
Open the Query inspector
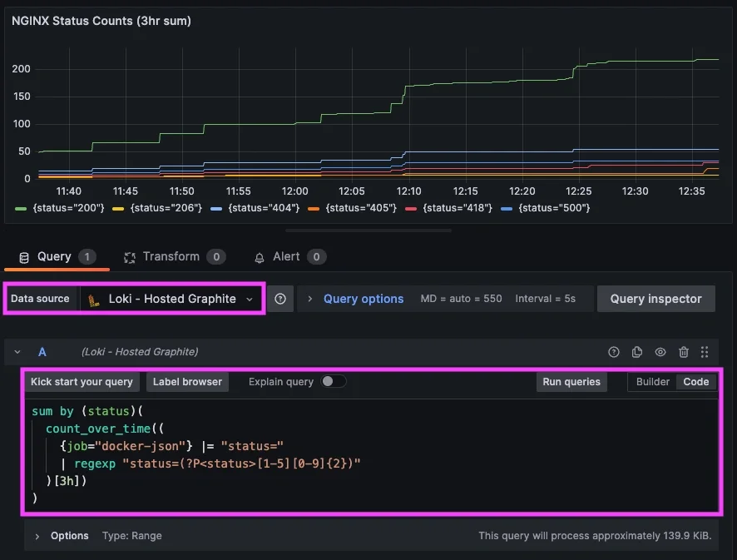click(655, 299)
